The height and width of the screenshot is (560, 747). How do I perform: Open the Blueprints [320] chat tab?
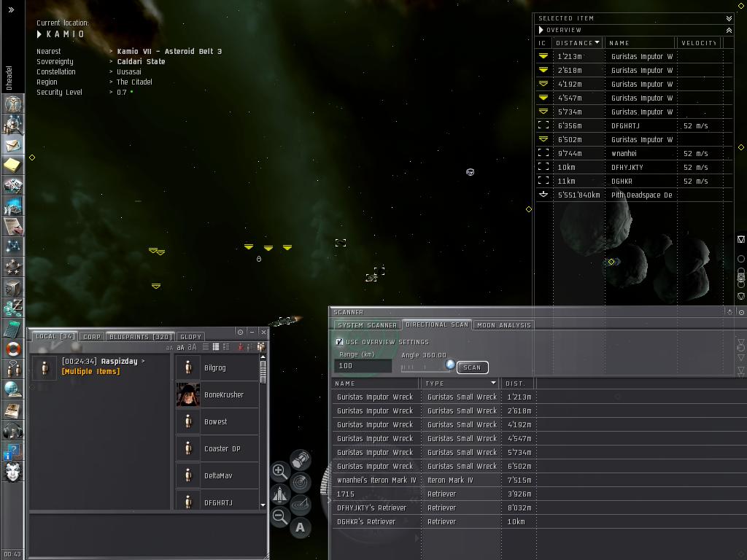point(140,337)
